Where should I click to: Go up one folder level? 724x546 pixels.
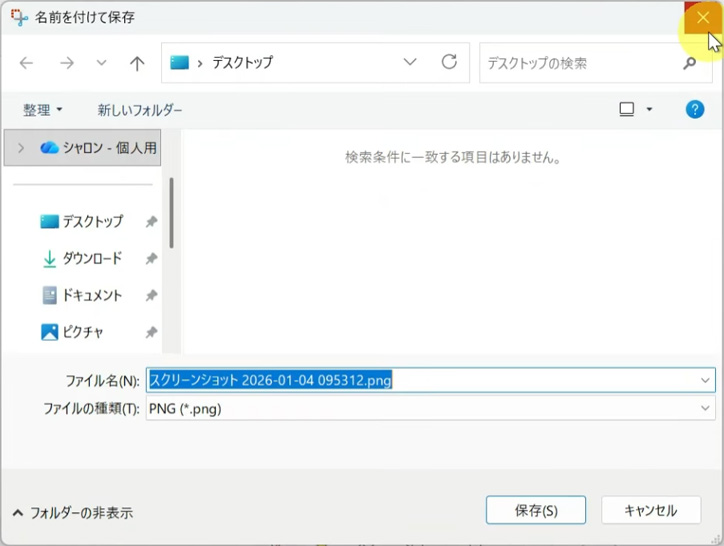point(137,63)
